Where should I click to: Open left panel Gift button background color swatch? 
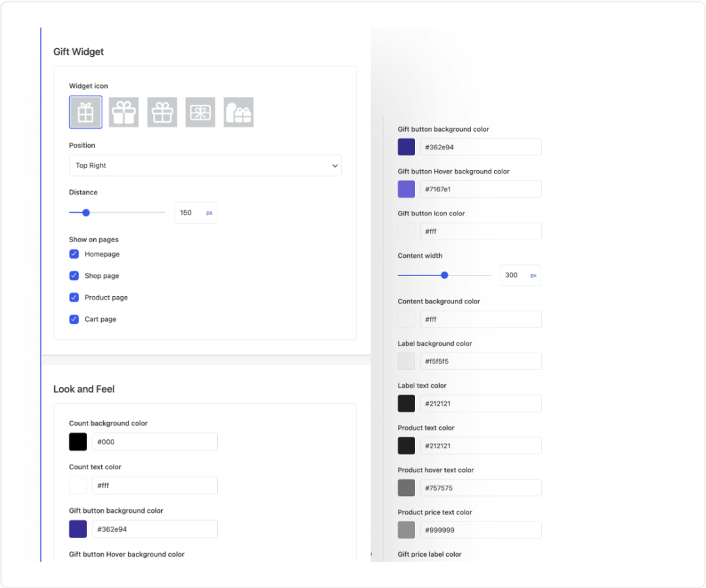point(78,529)
